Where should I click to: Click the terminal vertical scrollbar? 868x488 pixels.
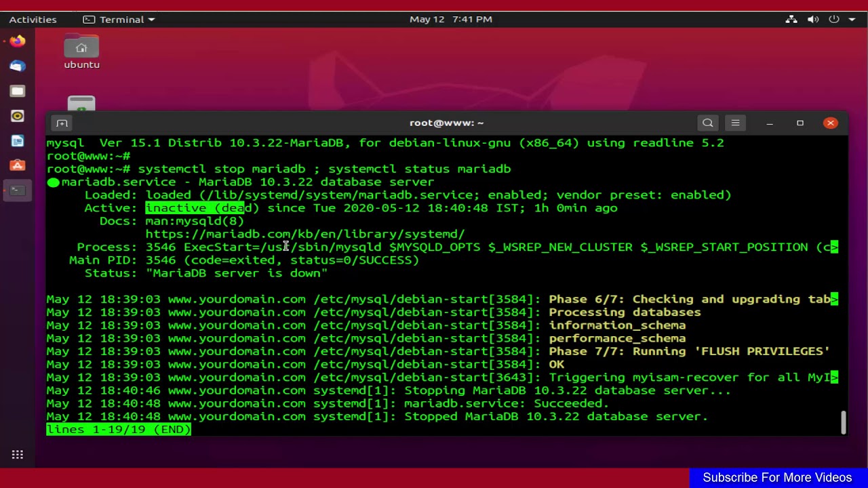point(843,422)
